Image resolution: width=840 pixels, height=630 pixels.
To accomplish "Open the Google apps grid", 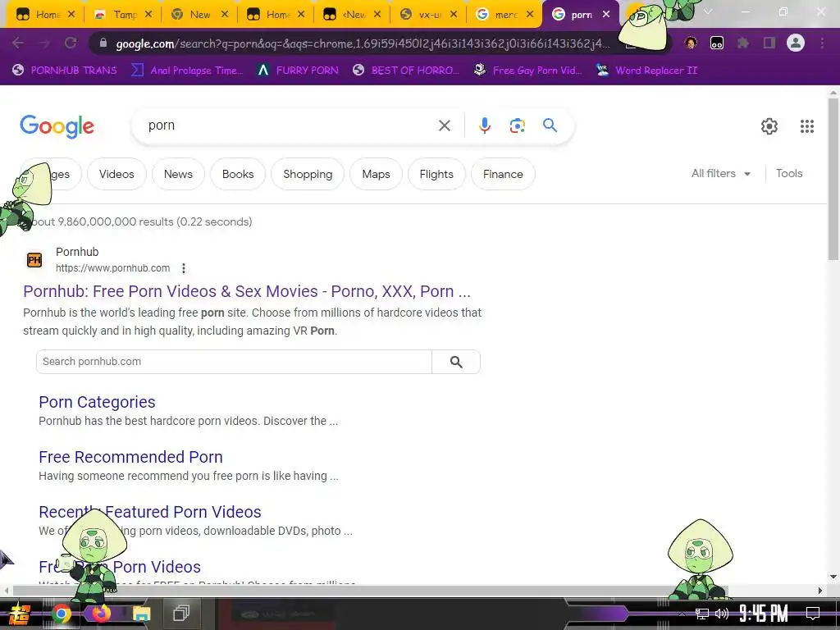I will 807,126.
